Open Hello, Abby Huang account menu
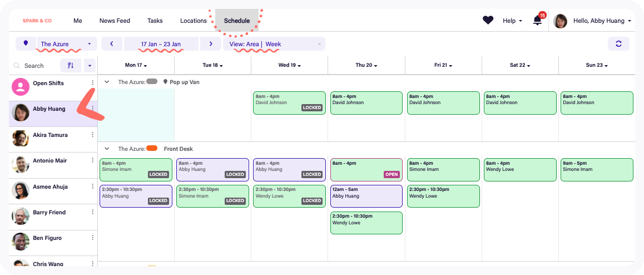The width and height of the screenshot is (644, 275). (x=602, y=21)
